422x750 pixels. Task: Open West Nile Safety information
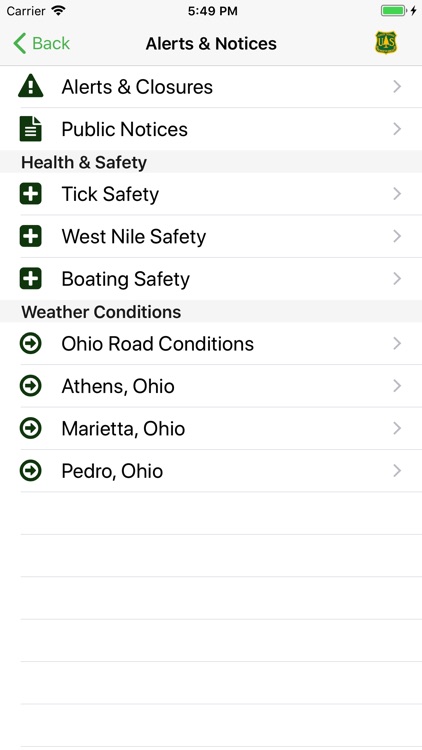211,236
